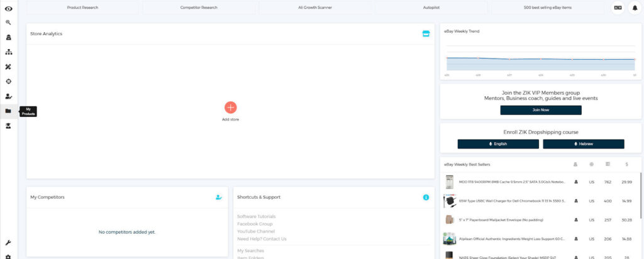Open the Ali Growth Scanner tab
This screenshot has width=644, height=259.
(315, 8)
